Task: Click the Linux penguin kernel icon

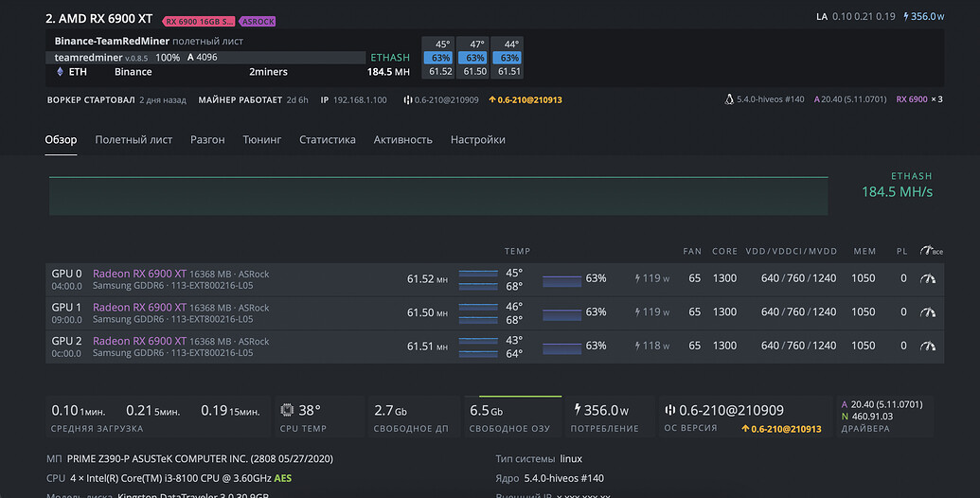Action: tap(729, 99)
